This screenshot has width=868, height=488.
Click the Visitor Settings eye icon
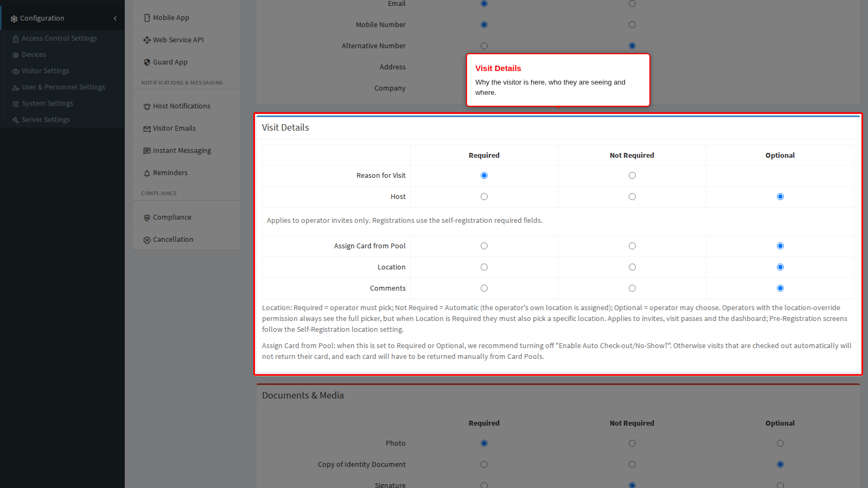[16, 71]
